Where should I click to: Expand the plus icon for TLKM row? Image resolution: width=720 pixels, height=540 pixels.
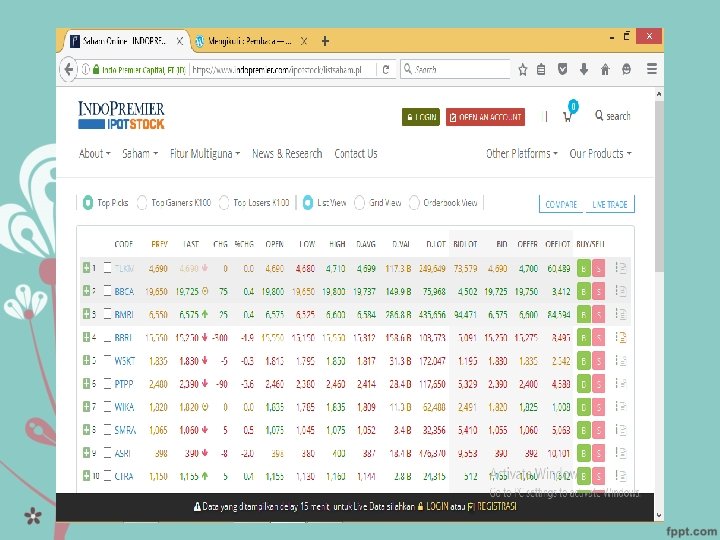pyautogui.click(x=86, y=267)
